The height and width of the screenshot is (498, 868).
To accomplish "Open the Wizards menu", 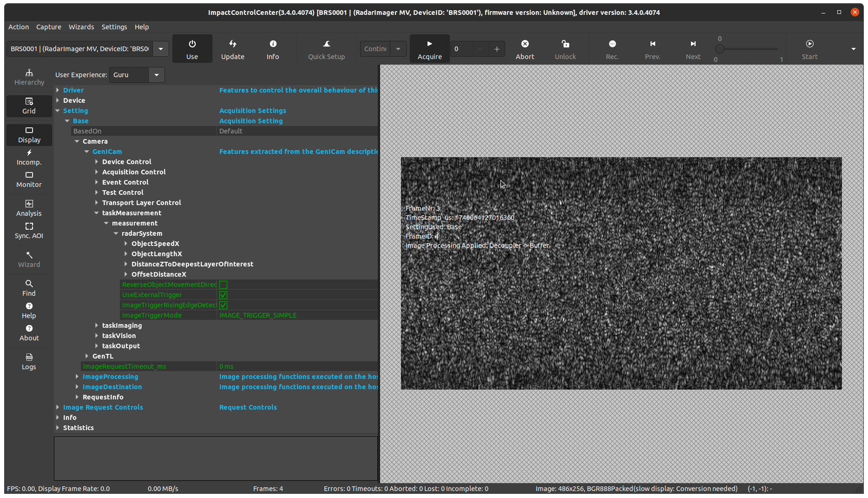I will (81, 27).
